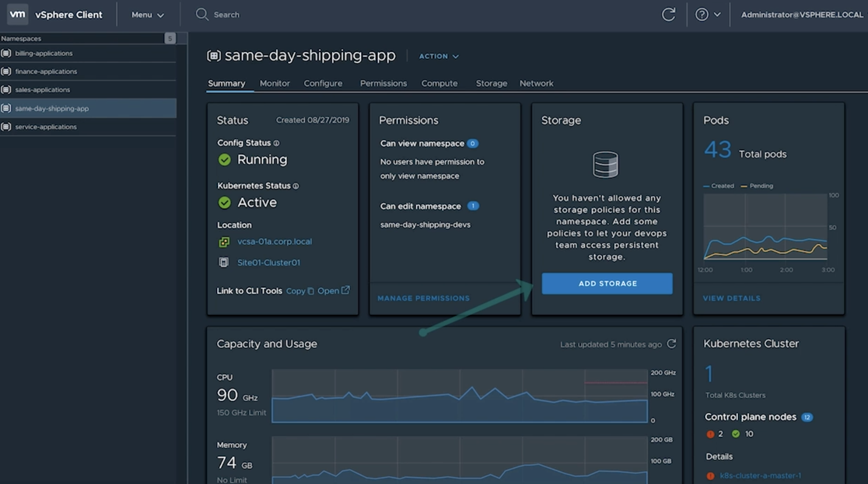Image resolution: width=868 pixels, height=484 pixels.
Task: Click MANAGE PERMISSIONS link
Action: coord(423,298)
